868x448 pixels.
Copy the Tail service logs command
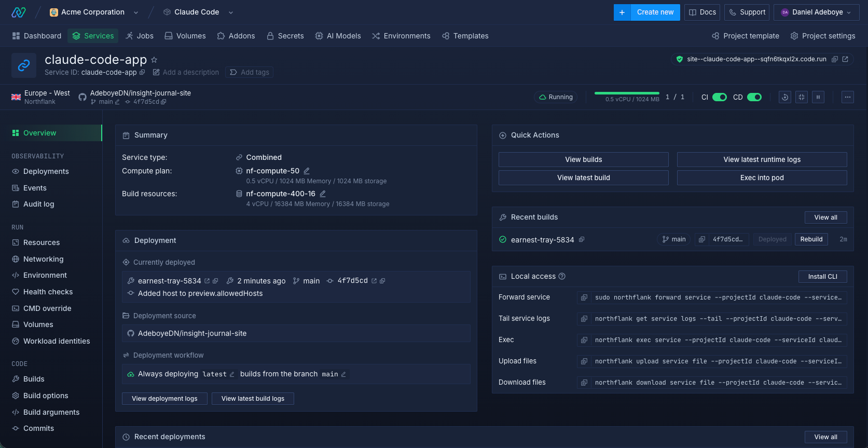[584, 319]
